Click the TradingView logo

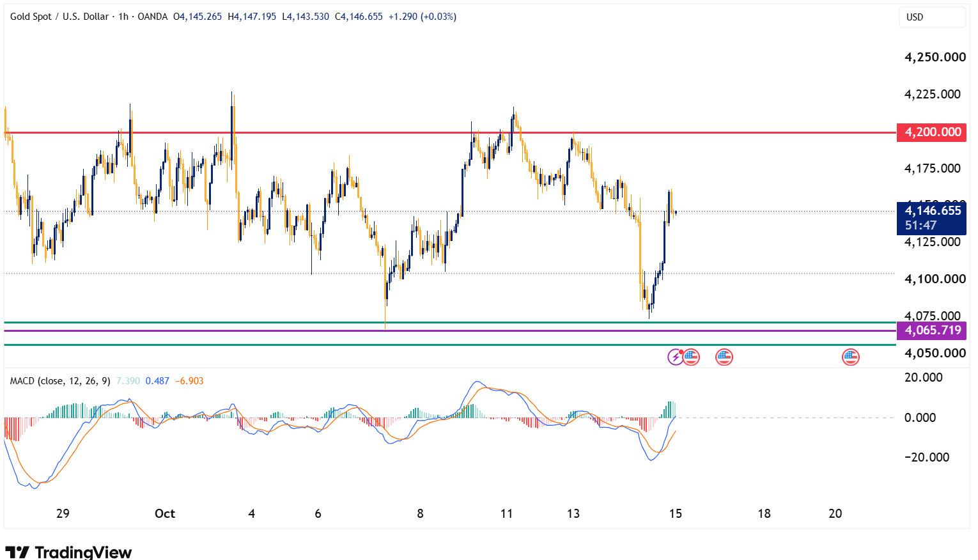[68, 552]
